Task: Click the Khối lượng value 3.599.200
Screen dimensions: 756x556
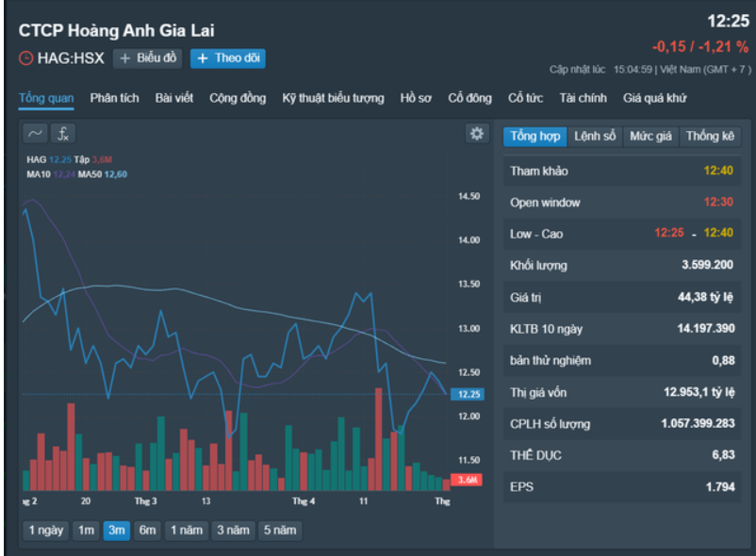Action: (707, 265)
